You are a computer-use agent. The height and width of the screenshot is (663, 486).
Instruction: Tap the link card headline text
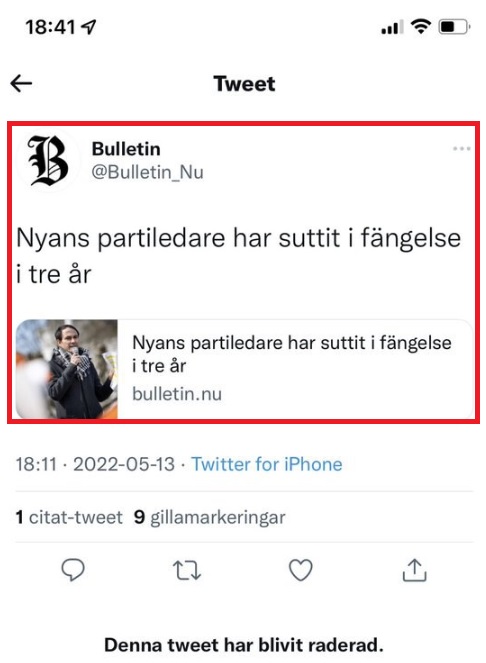(292, 354)
